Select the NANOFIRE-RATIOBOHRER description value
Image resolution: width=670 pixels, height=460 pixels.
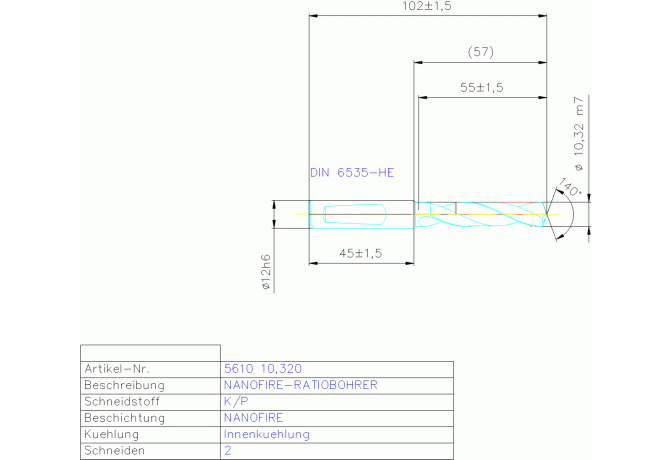(x=301, y=385)
